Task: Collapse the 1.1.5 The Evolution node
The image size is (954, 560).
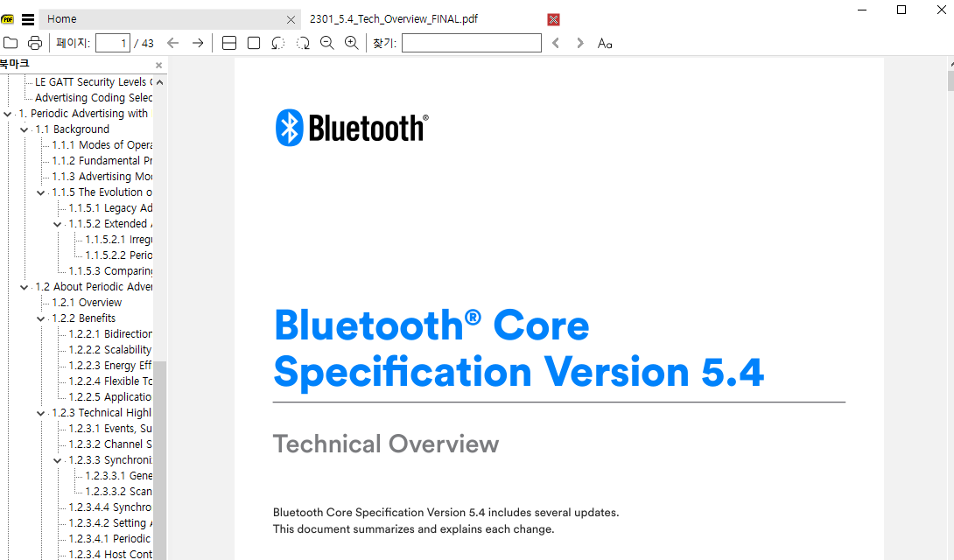Action: 41,192
